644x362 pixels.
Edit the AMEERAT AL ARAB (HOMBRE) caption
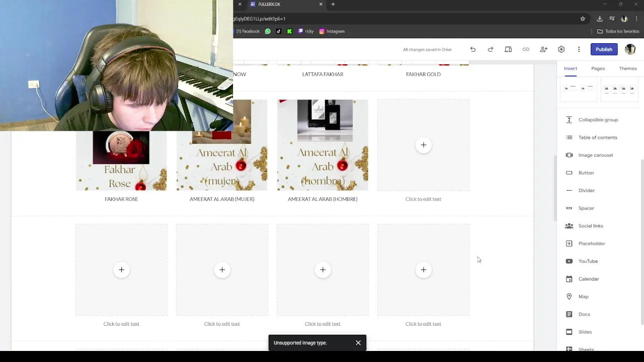(x=323, y=199)
